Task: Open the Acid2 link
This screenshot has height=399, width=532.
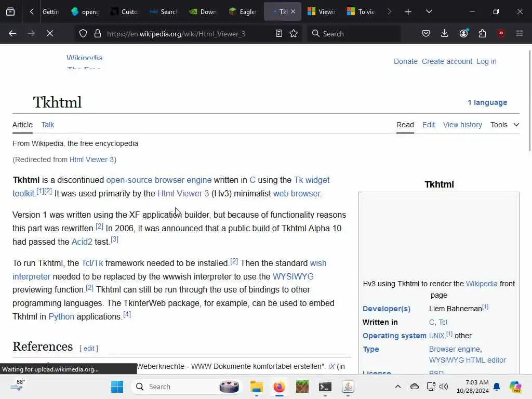Action: tap(82, 242)
